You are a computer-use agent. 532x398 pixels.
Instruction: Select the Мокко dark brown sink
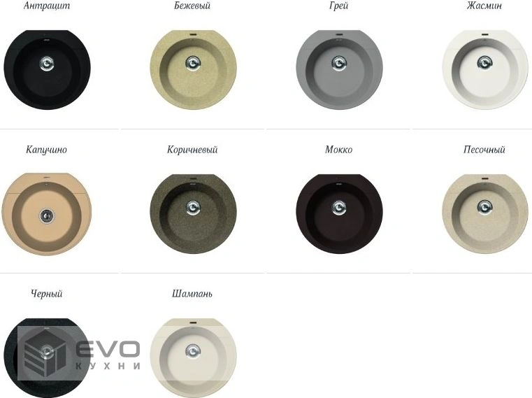339,214
